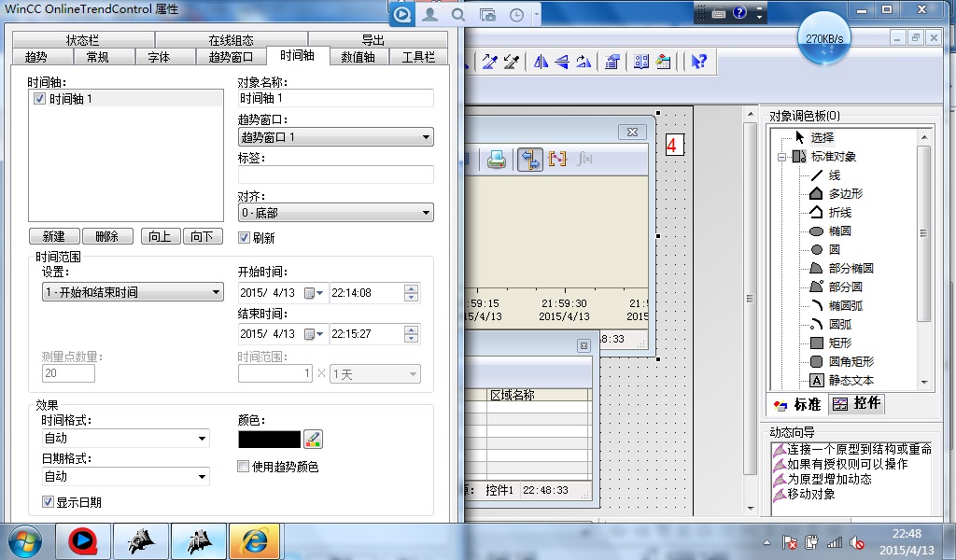Image resolution: width=956 pixels, height=560 pixels.
Task: Open the 时间格式 dropdown
Action: (x=126, y=438)
